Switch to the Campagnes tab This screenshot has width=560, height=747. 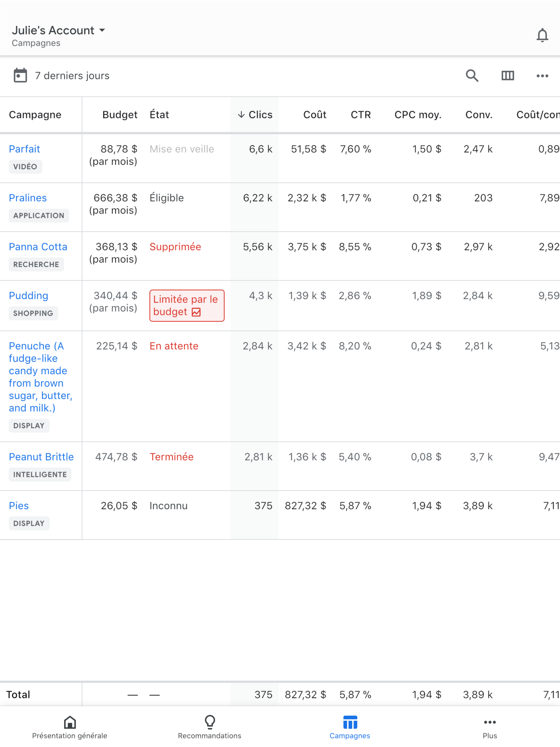[x=349, y=728]
